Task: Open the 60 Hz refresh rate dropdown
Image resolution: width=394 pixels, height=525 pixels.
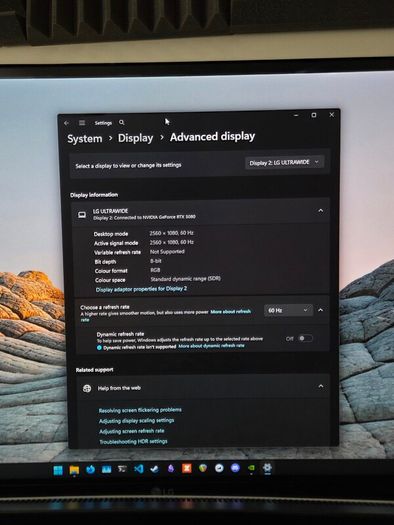Action: point(288,310)
